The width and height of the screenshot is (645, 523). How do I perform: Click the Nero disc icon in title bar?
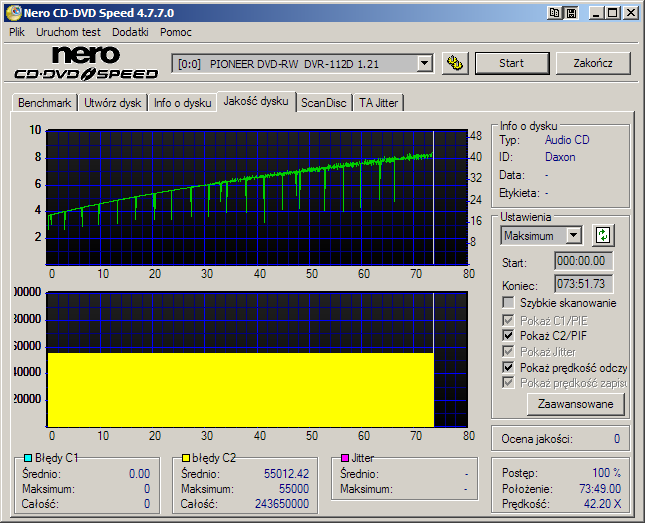(x=13, y=13)
